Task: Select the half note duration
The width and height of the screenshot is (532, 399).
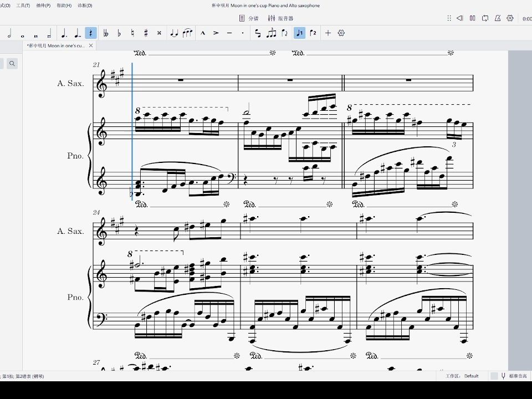Action: 9,33
